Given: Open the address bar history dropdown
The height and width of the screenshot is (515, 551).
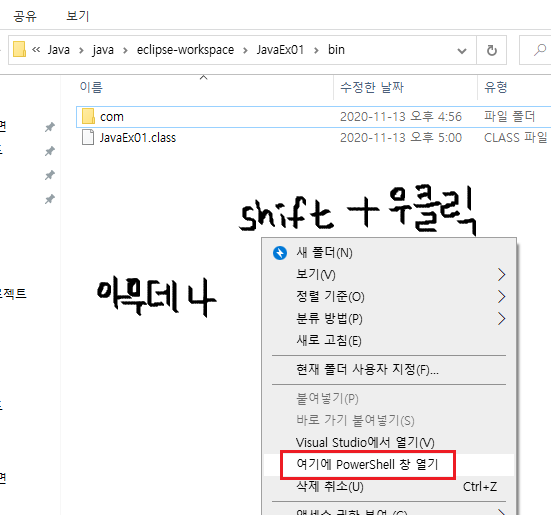Looking at the screenshot, I should click(x=462, y=51).
